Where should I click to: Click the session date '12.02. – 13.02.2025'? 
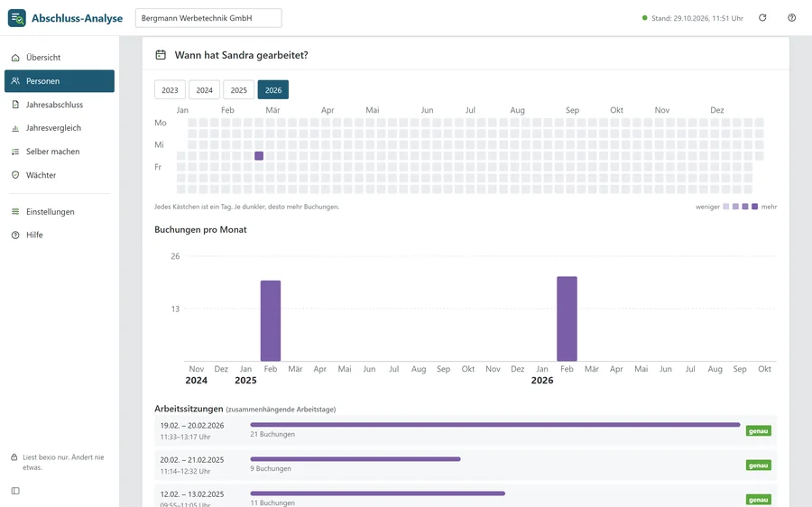tap(192, 493)
